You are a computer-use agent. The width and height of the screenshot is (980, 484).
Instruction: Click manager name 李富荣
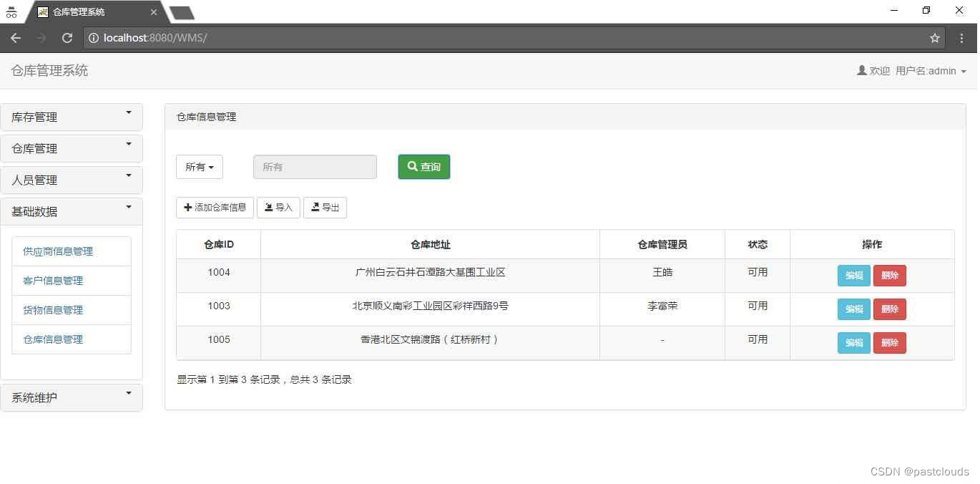coord(662,306)
